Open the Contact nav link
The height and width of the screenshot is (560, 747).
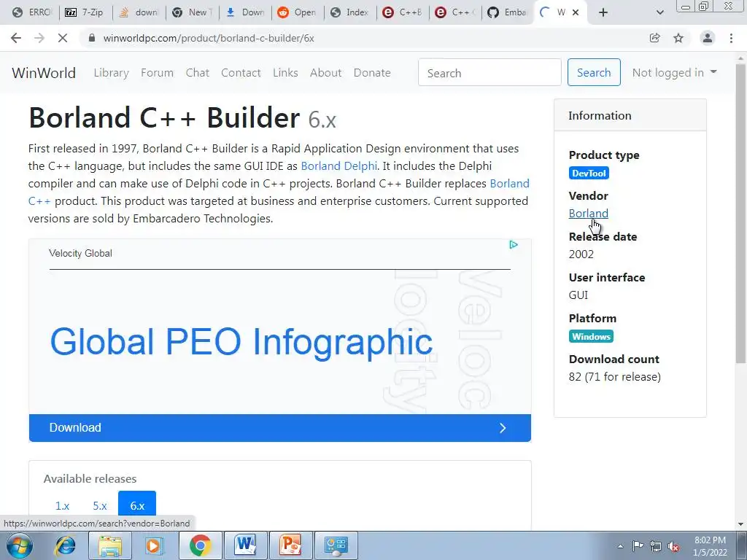(241, 73)
